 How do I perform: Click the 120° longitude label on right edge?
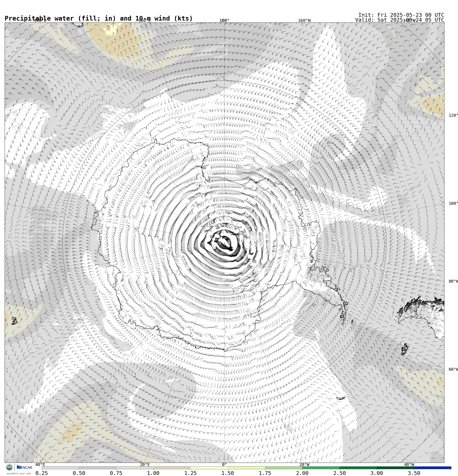click(453, 115)
